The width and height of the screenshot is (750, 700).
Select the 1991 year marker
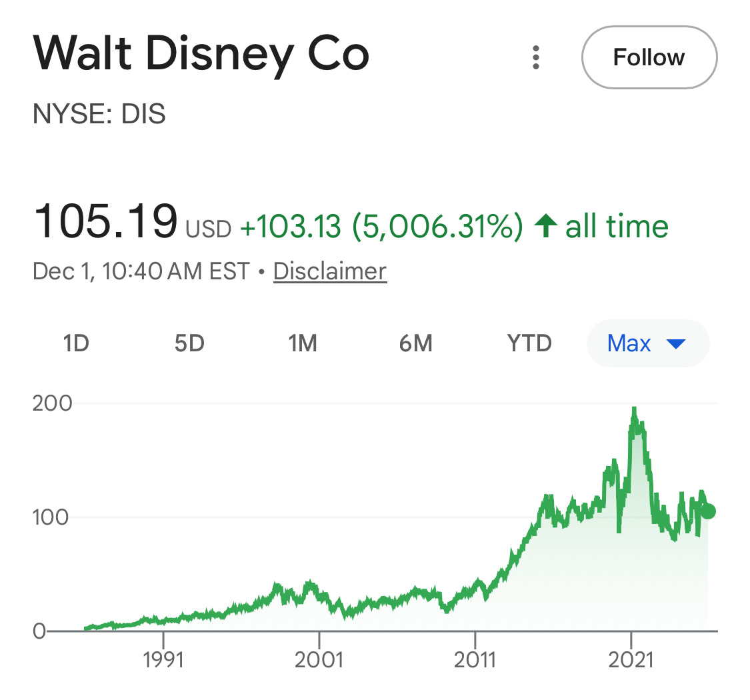tap(163, 660)
